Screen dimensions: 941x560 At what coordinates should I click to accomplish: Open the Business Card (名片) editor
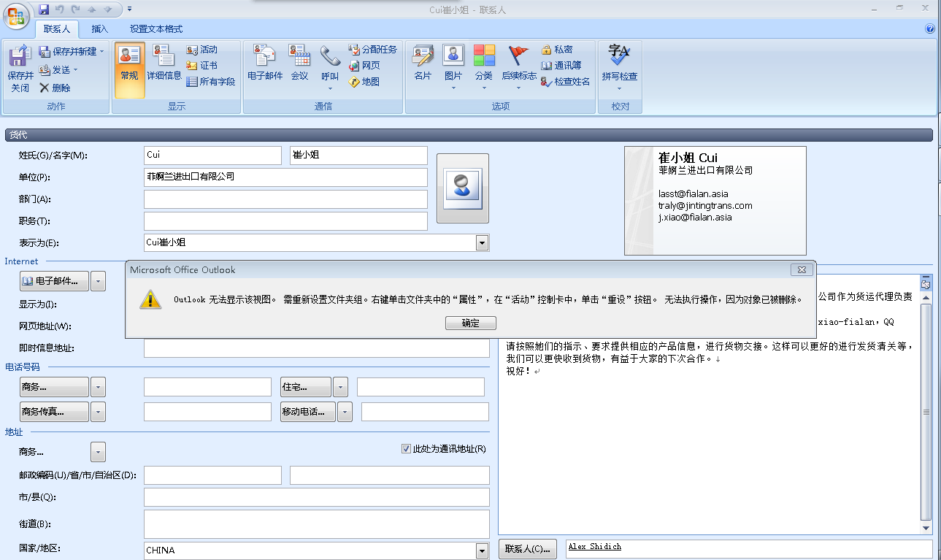[x=423, y=62]
